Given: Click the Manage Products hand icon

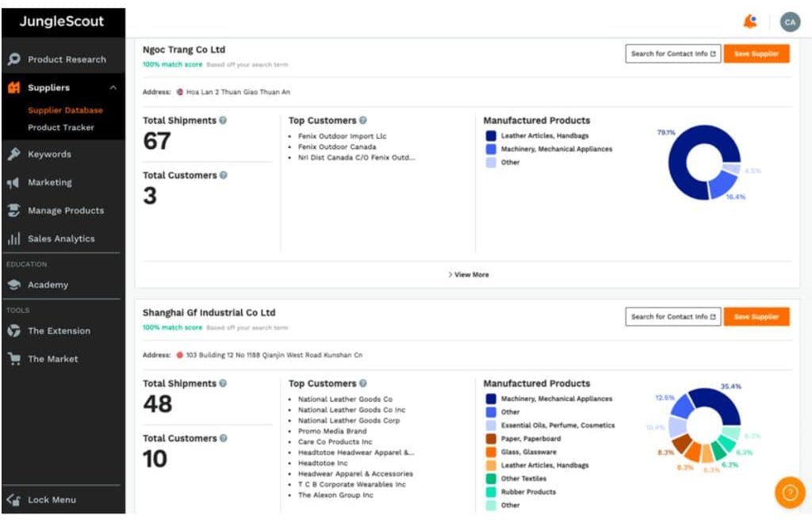Looking at the screenshot, I should click(13, 210).
